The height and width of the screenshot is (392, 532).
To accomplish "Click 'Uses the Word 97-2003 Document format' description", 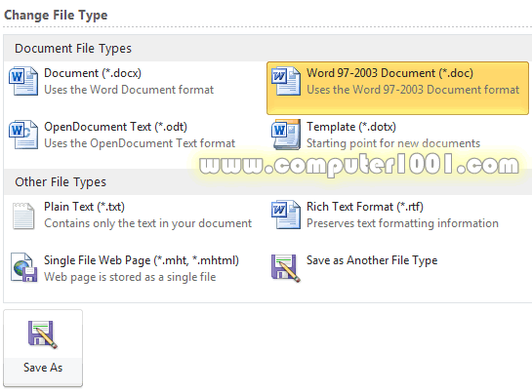I will 413,90.
